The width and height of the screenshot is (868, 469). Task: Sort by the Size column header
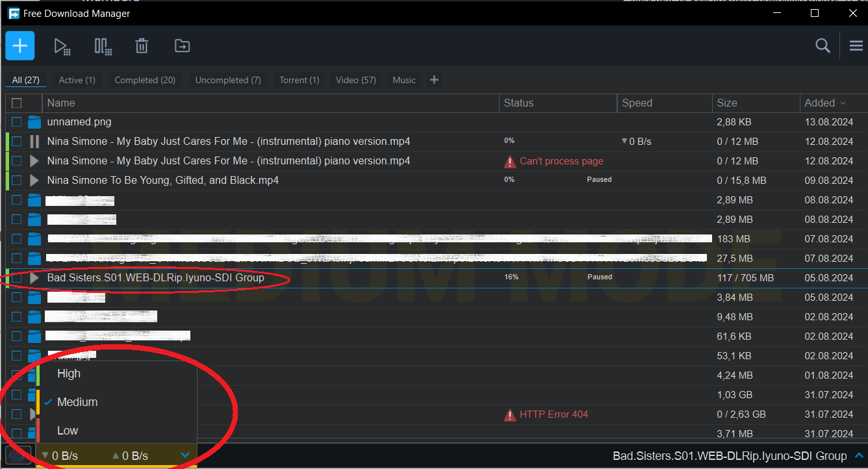[727, 103]
